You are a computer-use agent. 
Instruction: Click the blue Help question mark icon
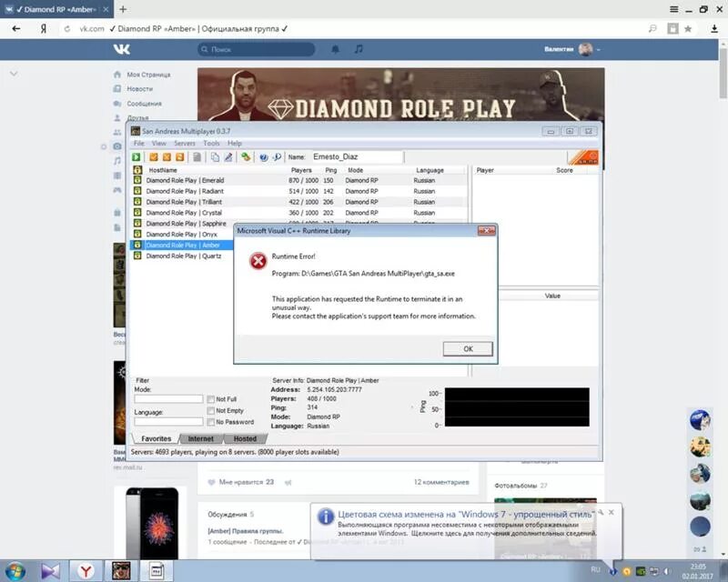click(264, 157)
